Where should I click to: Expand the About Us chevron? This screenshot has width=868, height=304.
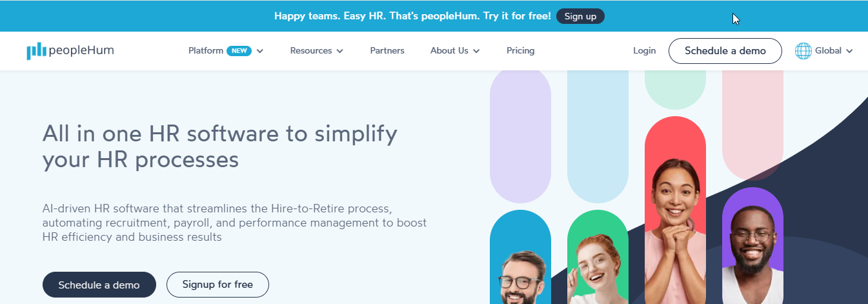(476, 51)
